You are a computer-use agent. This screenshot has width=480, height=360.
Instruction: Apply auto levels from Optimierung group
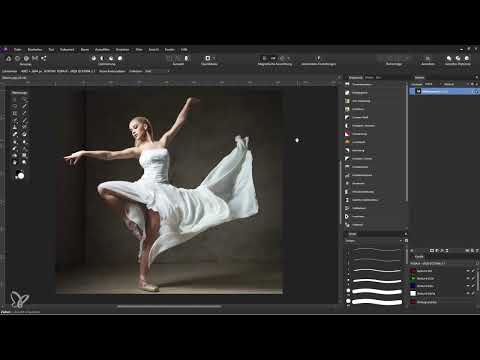(94, 58)
